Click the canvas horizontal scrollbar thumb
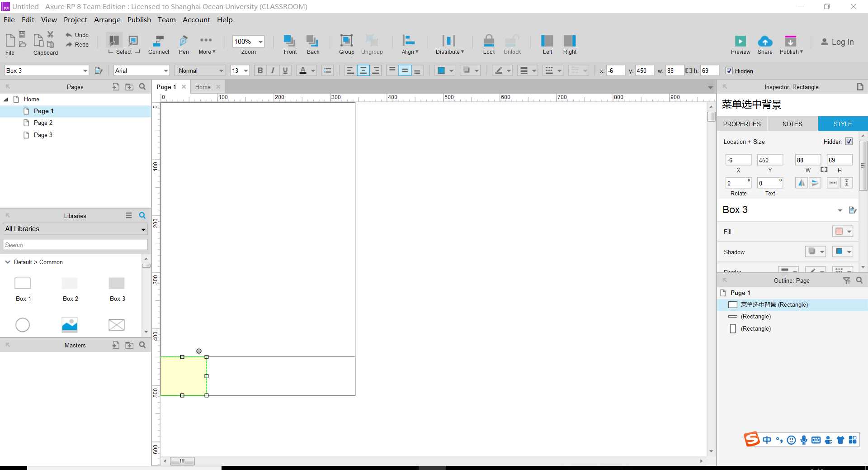The width and height of the screenshot is (868, 470). point(182,461)
